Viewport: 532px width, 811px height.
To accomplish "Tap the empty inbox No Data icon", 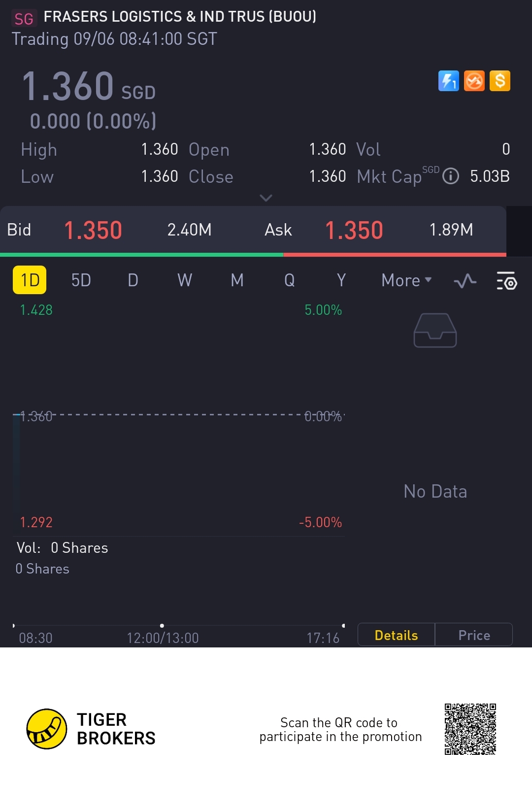I will pos(435,331).
